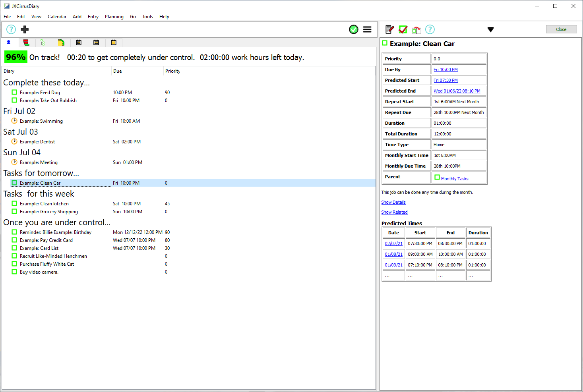This screenshot has width=583, height=392.
Task: Check off Recruit Like-Minded Henchmen task
Action: (x=14, y=256)
